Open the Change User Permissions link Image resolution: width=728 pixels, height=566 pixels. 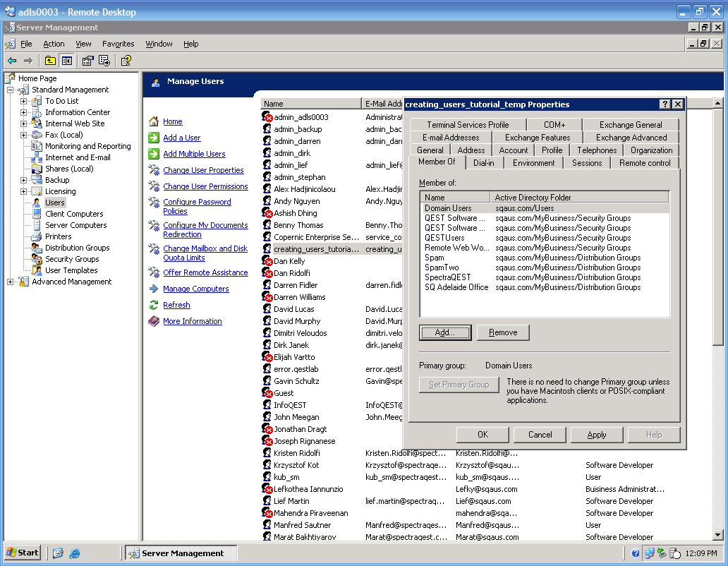[x=205, y=186]
